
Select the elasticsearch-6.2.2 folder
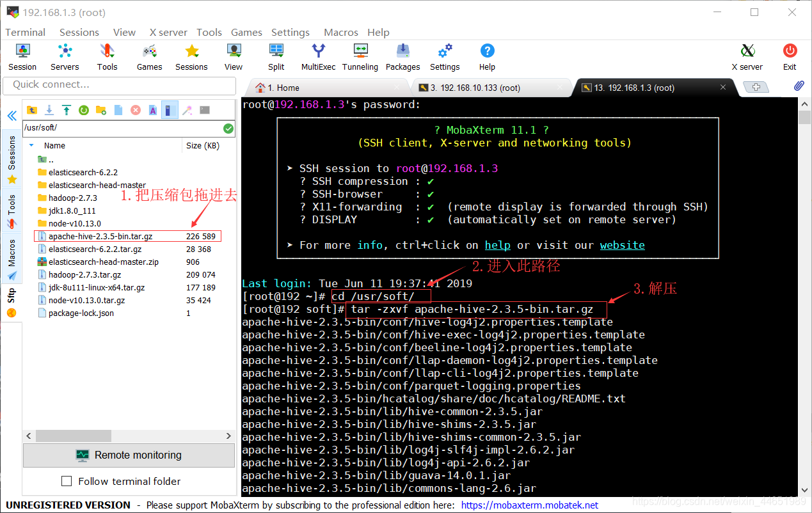coord(83,172)
